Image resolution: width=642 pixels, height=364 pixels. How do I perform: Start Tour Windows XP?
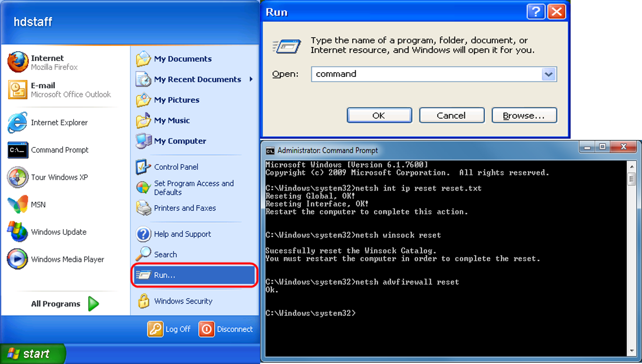pyautogui.click(x=59, y=177)
